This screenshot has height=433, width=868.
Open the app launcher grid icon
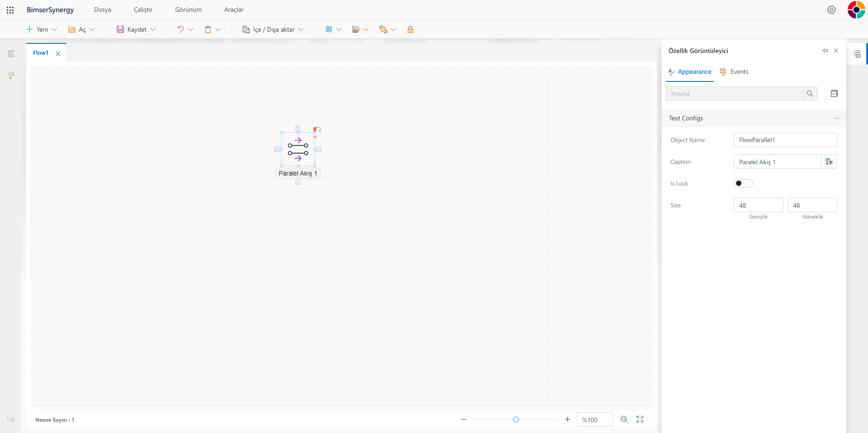click(x=10, y=10)
